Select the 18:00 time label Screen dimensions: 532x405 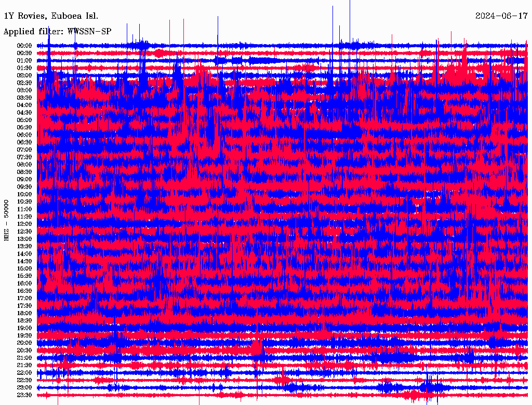click(x=24, y=314)
